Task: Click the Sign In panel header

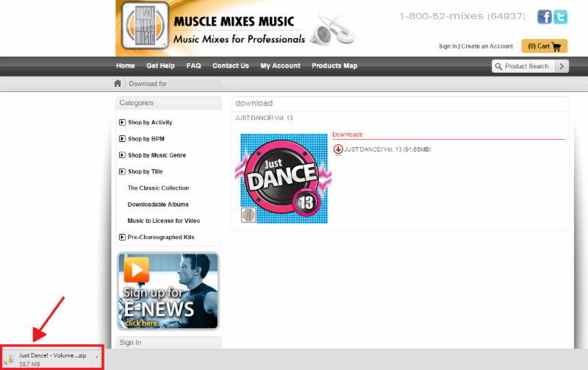Action: [x=169, y=342]
